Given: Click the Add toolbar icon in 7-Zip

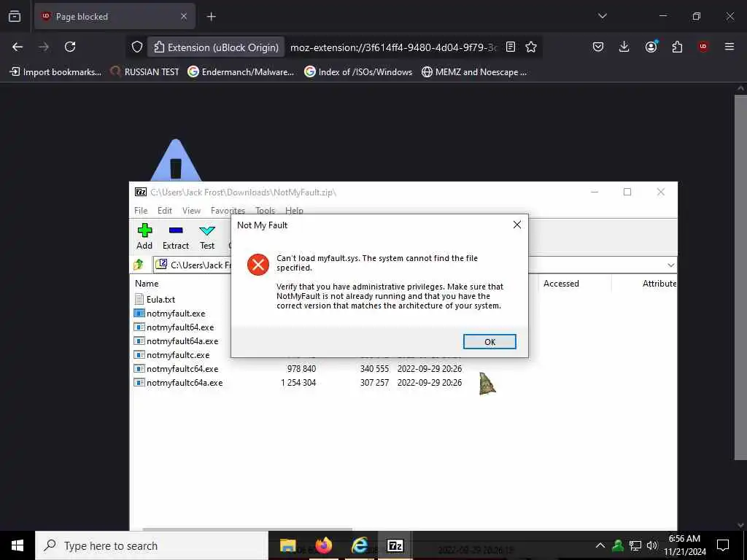Looking at the screenshot, I should (144, 237).
